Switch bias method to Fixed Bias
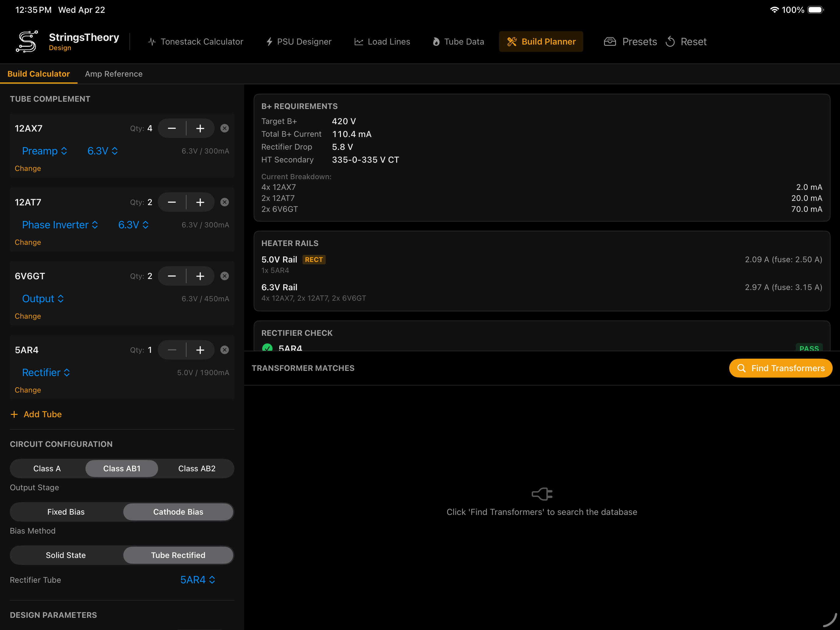This screenshot has height=630, width=840. (x=66, y=512)
